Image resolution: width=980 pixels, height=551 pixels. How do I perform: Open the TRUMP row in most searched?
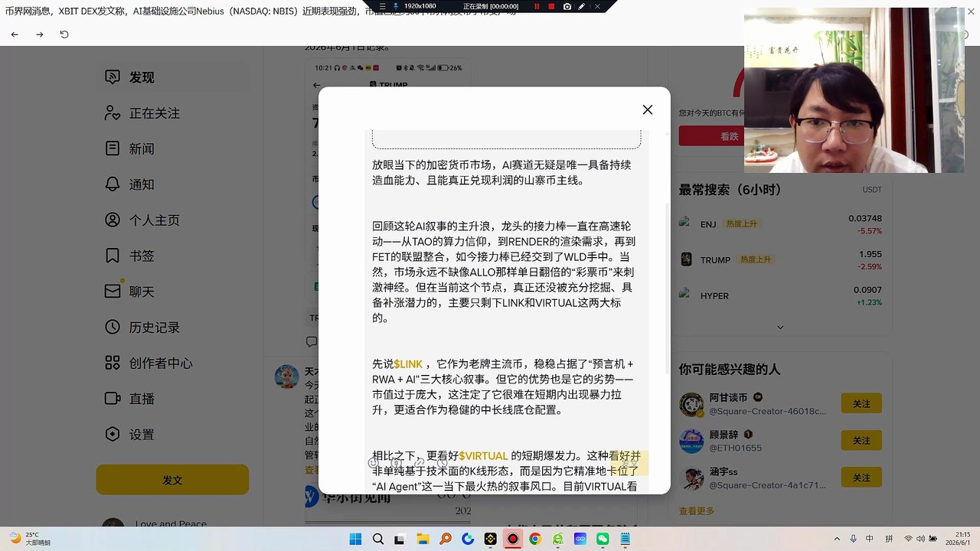tap(781, 260)
